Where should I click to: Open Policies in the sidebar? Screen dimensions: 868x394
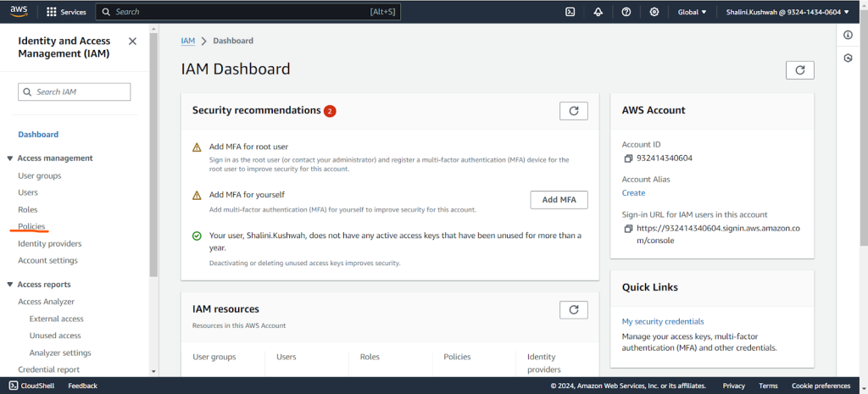[31, 226]
